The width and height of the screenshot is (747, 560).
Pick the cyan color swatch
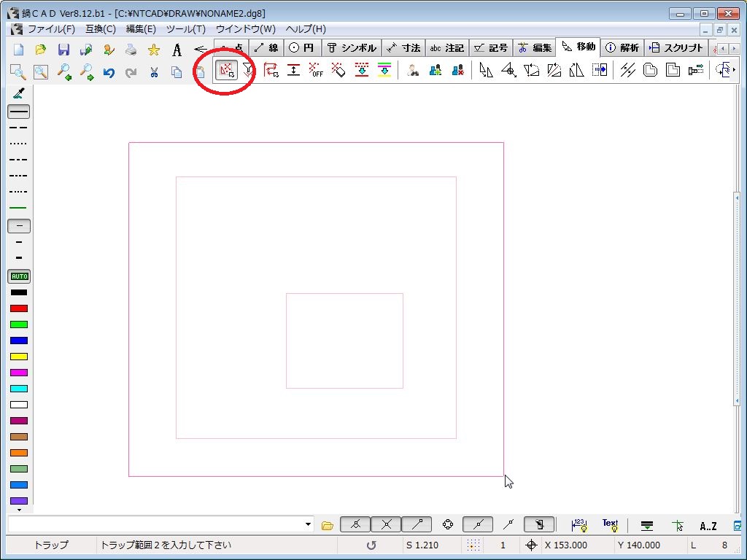click(x=19, y=389)
